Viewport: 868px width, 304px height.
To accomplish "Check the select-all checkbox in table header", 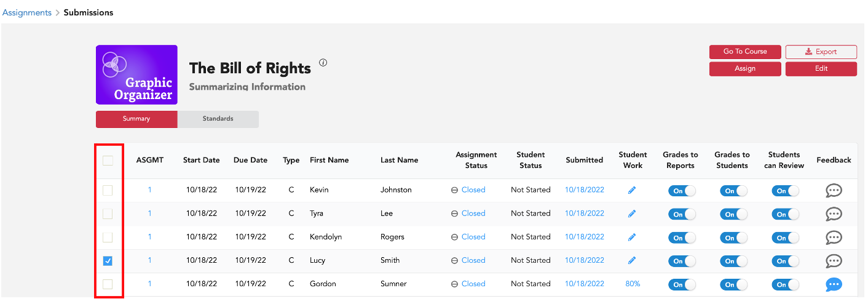I will click(x=108, y=161).
